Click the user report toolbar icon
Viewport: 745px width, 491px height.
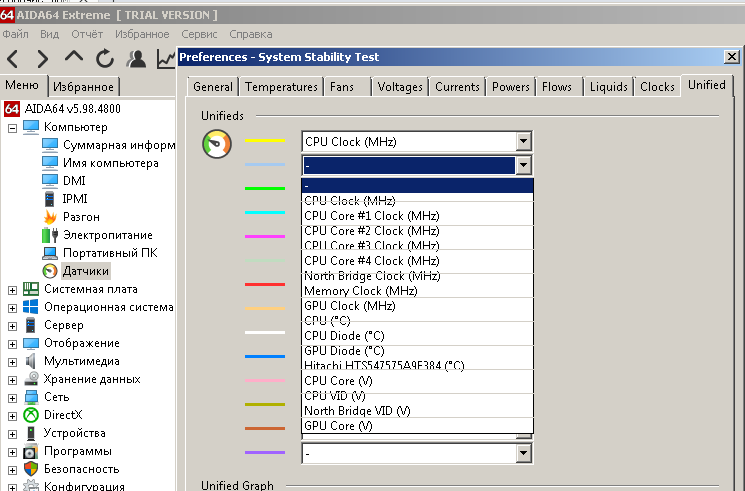[x=136, y=59]
